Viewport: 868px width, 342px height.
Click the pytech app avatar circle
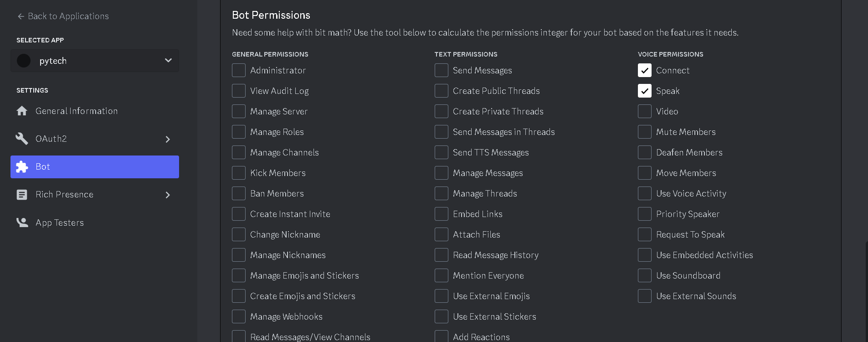click(x=23, y=60)
